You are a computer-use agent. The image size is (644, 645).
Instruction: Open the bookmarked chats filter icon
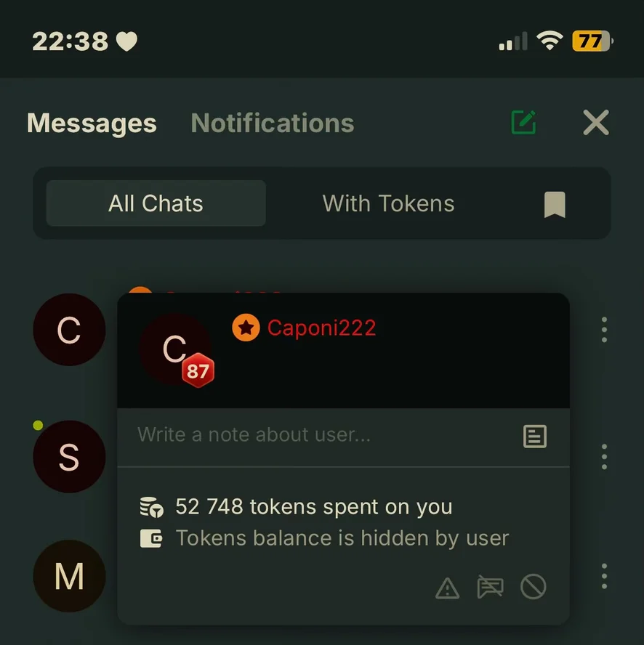pyautogui.click(x=555, y=204)
